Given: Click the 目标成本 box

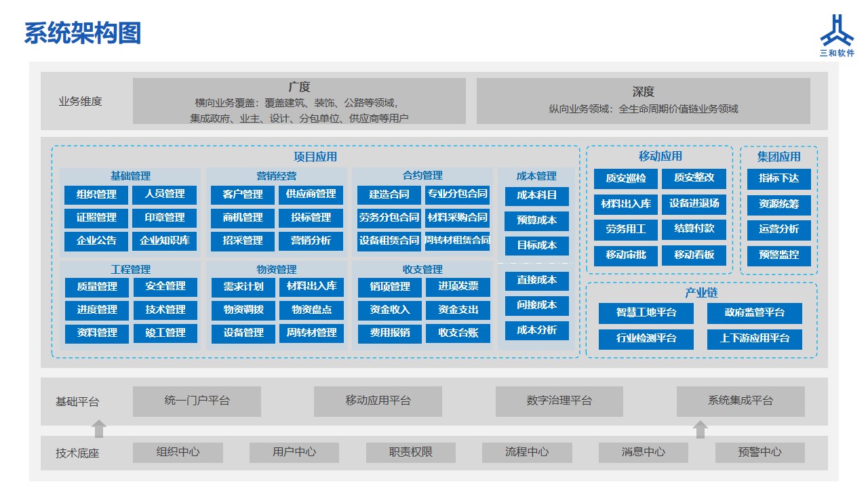Looking at the screenshot, I should tap(537, 245).
